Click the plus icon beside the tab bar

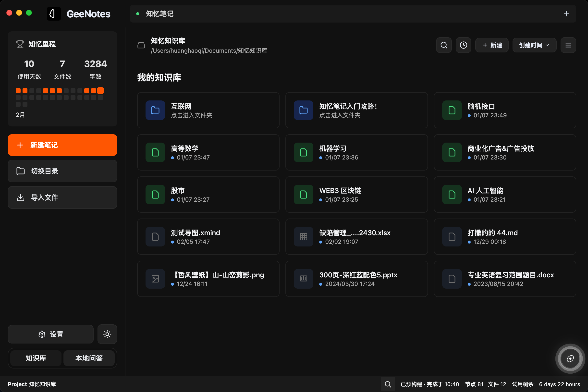tap(566, 14)
